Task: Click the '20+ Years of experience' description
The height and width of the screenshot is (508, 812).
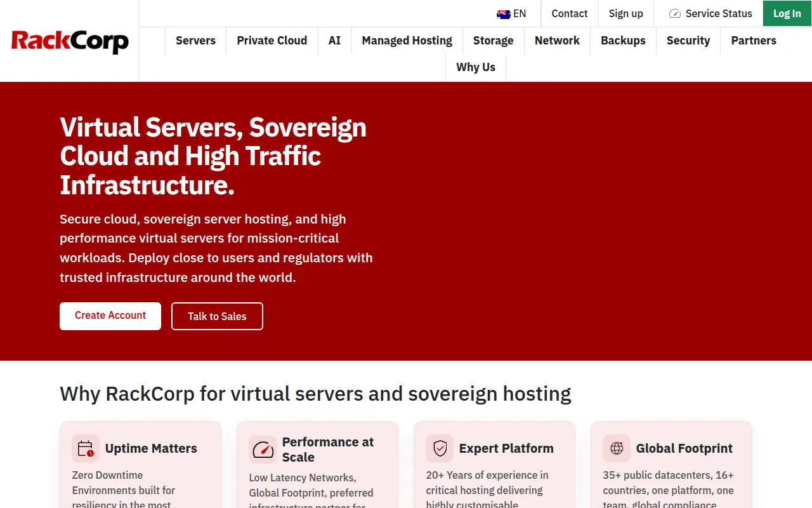Action: pos(487,489)
